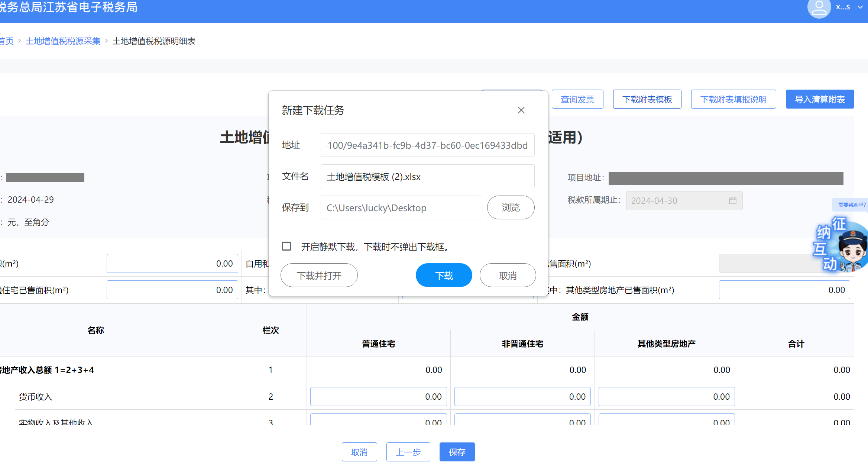The image size is (868, 464).
Task: Click 下载附表填报说明 button
Action: coord(733,100)
